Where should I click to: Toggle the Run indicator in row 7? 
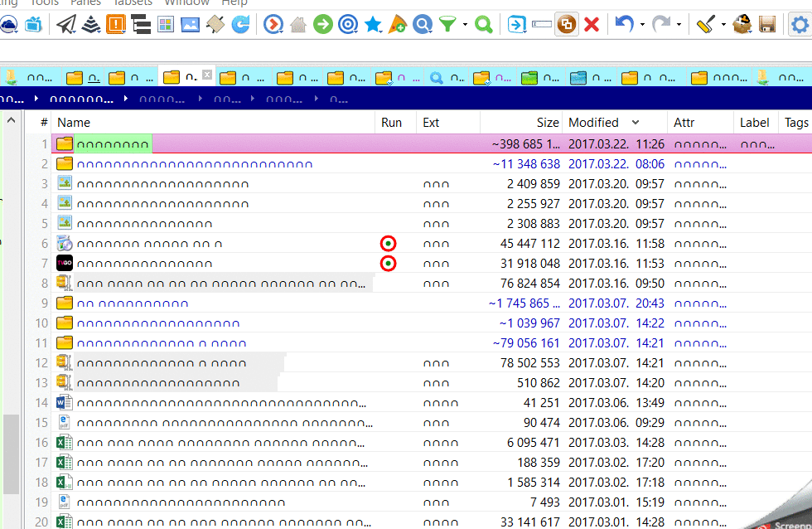(388, 264)
